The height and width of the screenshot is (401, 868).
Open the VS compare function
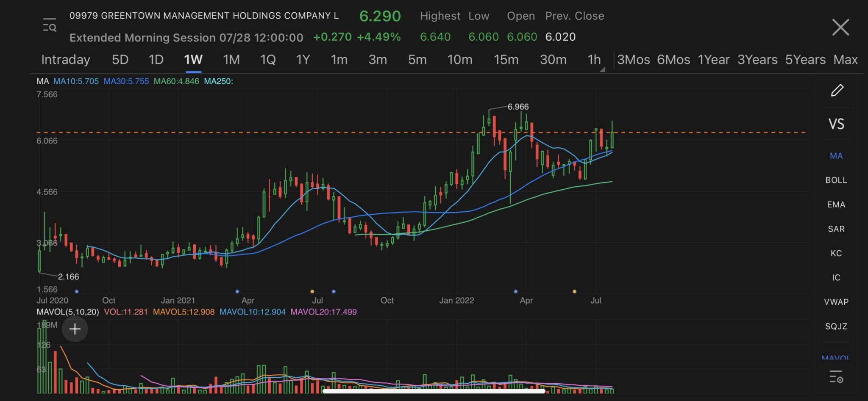click(x=836, y=124)
